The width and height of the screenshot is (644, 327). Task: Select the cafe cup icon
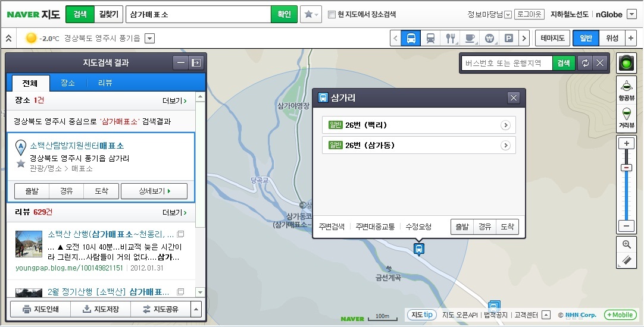(470, 39)
